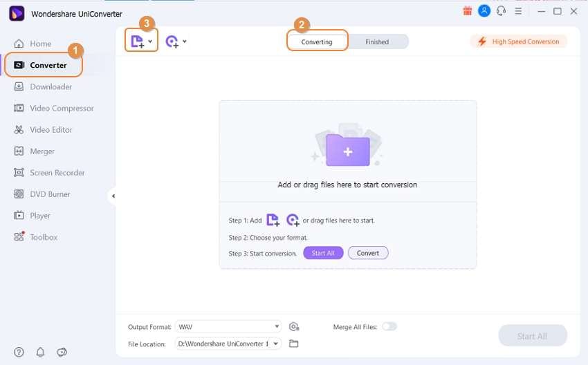Click the Step 1 add file icon
The image size is (588, 365).
(x=273, y=220)
